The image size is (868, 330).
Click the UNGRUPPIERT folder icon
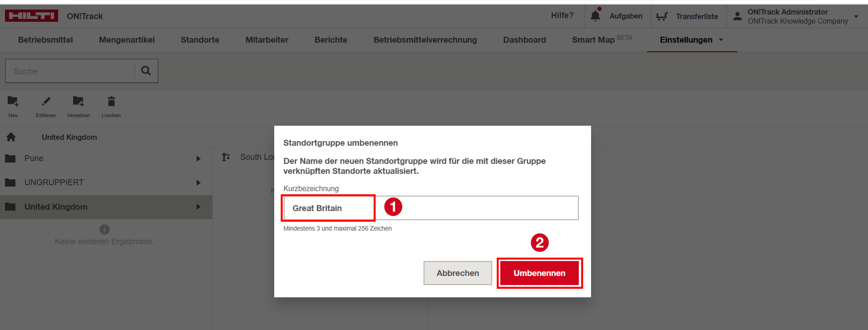point(10,182)
